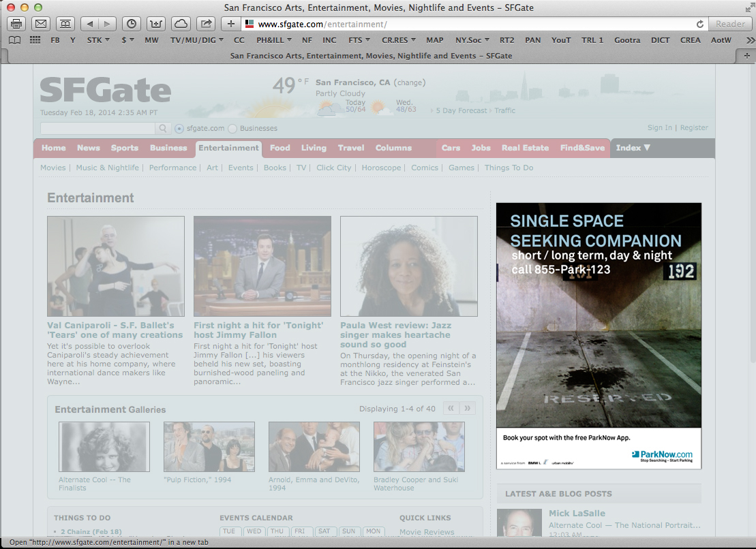Go to next Entertainment Galleries page arrow
Screen dimensions: 756x549
coord(467,409)
